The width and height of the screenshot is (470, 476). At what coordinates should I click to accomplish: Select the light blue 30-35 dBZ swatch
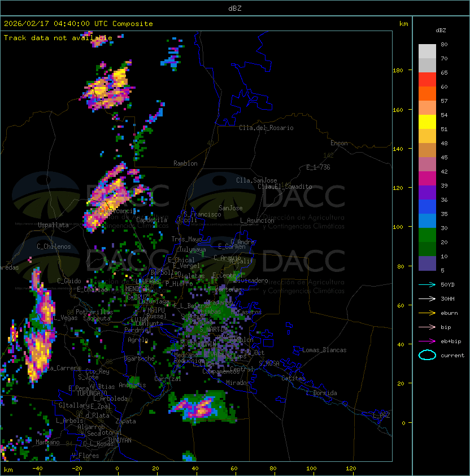(427, 220)
